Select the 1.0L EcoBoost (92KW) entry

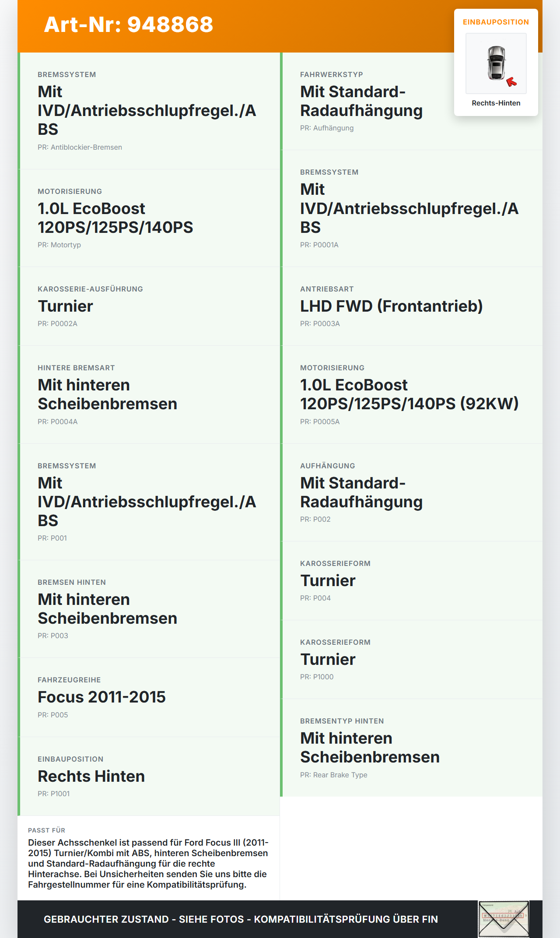411,394
